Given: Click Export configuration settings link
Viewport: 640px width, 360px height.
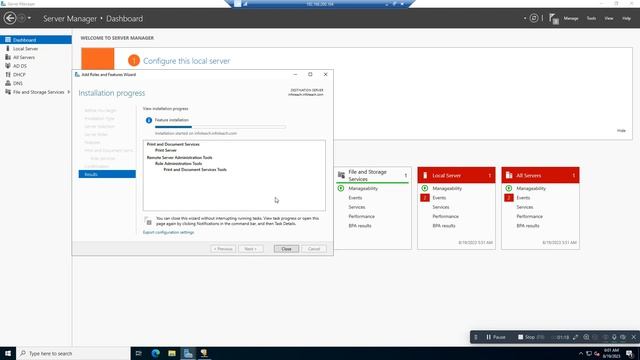Looking at the screenshot, I should (x=168, y=232).
